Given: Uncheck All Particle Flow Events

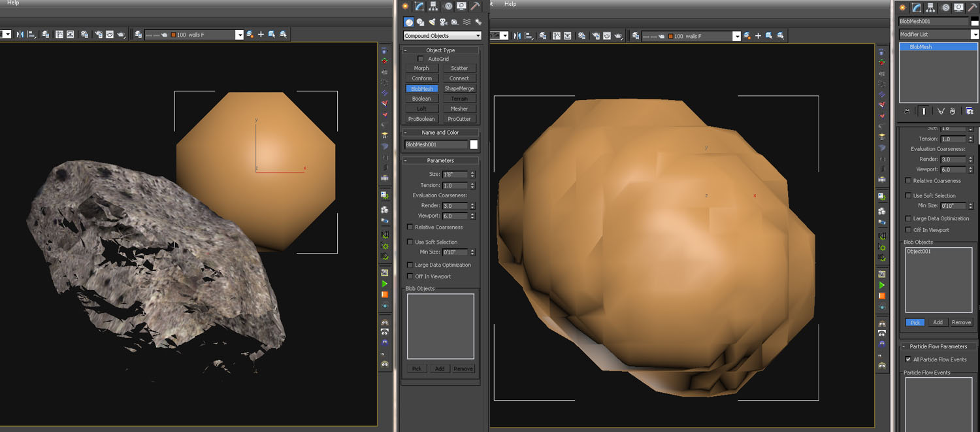Looking at the screenshot, I should click(x=907, y=359).
